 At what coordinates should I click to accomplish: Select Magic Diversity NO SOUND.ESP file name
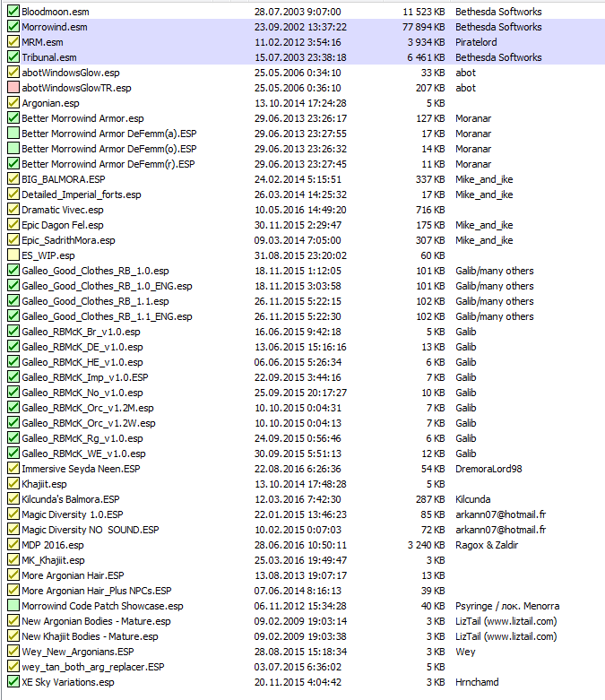pos(91,530)
